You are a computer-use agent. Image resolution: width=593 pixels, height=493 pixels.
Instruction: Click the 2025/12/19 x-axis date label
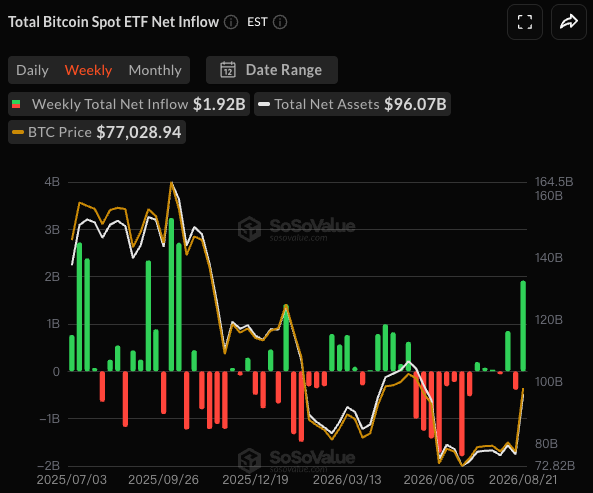[255, 480]
